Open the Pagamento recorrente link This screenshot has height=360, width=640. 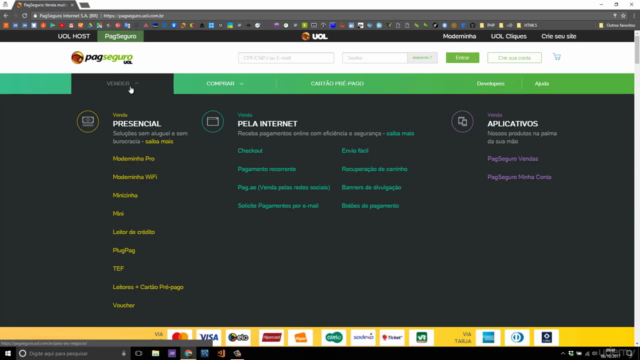267,169
